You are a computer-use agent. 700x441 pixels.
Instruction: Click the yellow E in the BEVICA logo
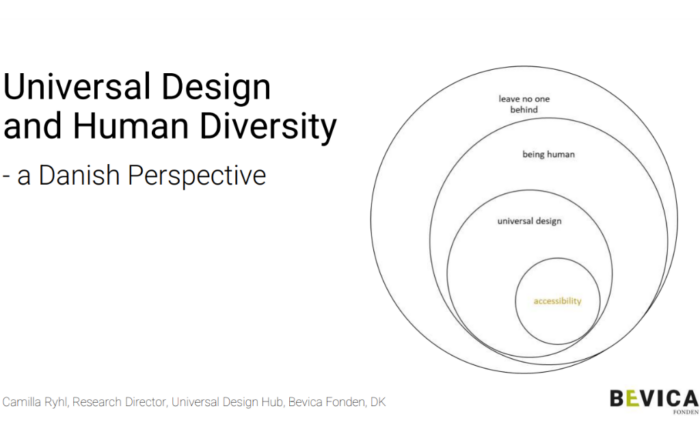pos(633,400)
